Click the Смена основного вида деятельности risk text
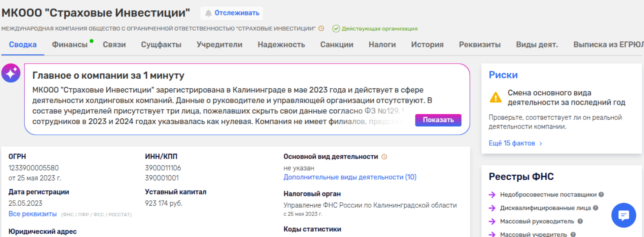The image size is (644, 237). [566, 97]
